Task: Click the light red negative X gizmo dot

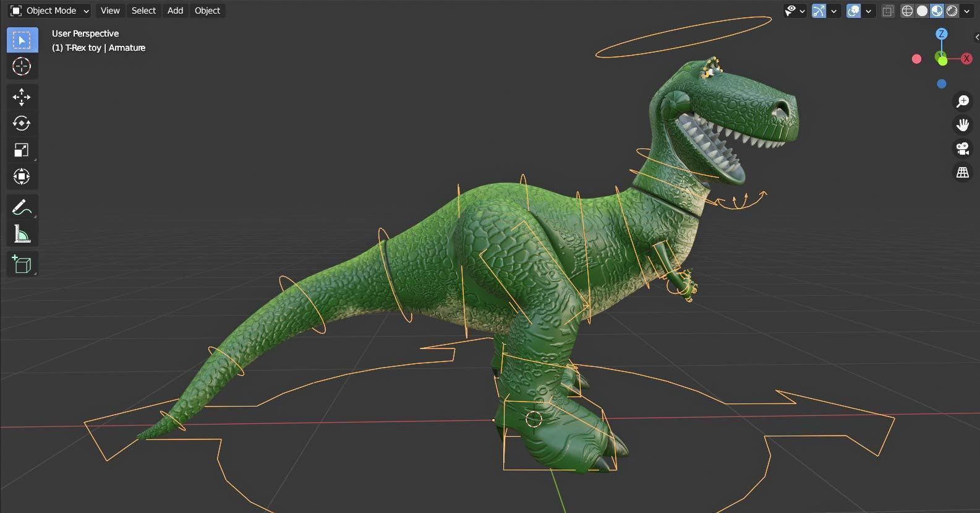Action: [917, 59]
